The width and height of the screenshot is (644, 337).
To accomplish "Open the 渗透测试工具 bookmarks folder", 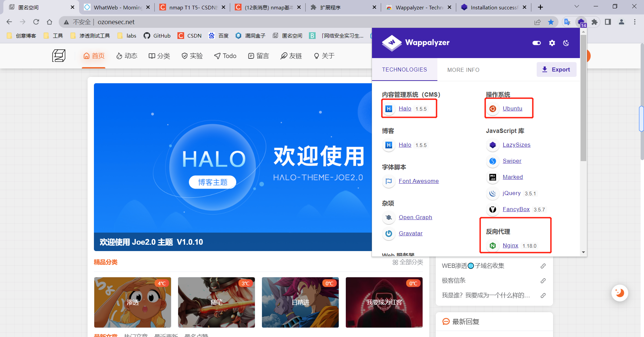I will (90, 36).
